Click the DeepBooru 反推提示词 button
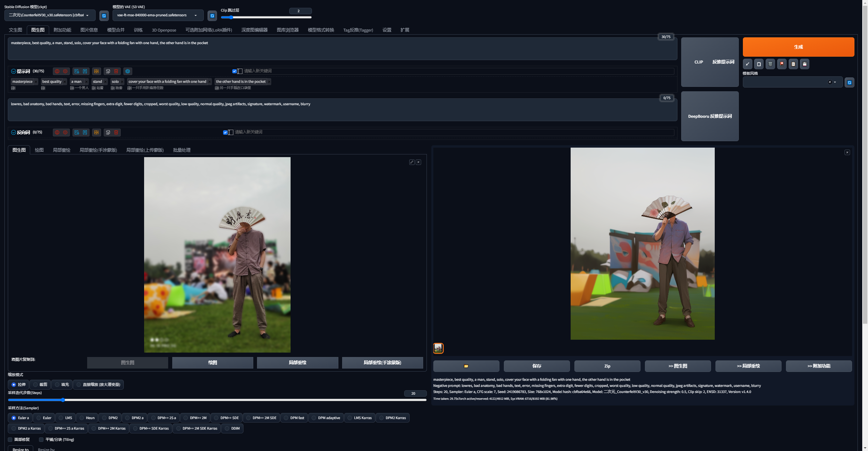868x451 pixels. [x=710, y=116]
